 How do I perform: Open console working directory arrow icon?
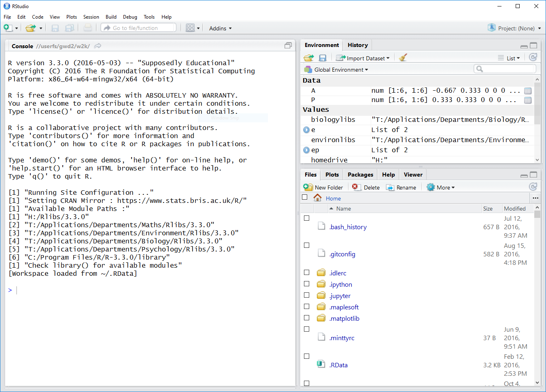coord(98,46)
